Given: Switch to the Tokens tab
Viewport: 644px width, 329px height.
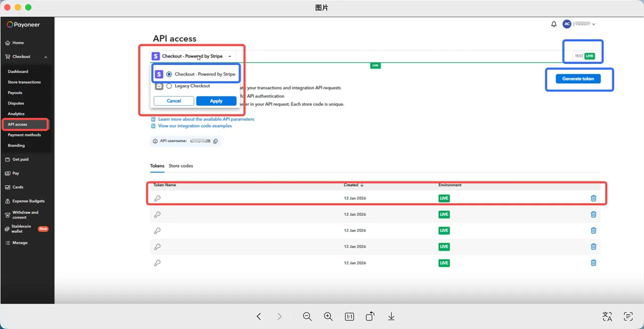Looking at the screenshot, I should [157, 166].
